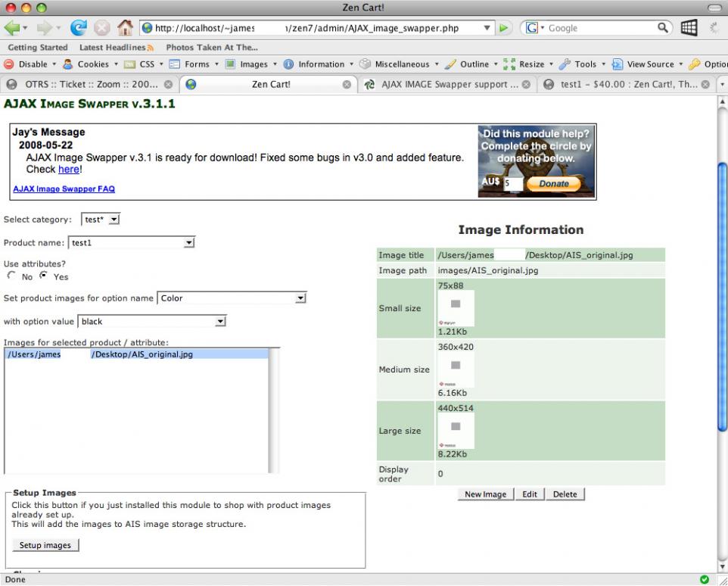Click the Google search field
Image resolution: width=728 pixels, height=586 pixels.
[602, 28]
